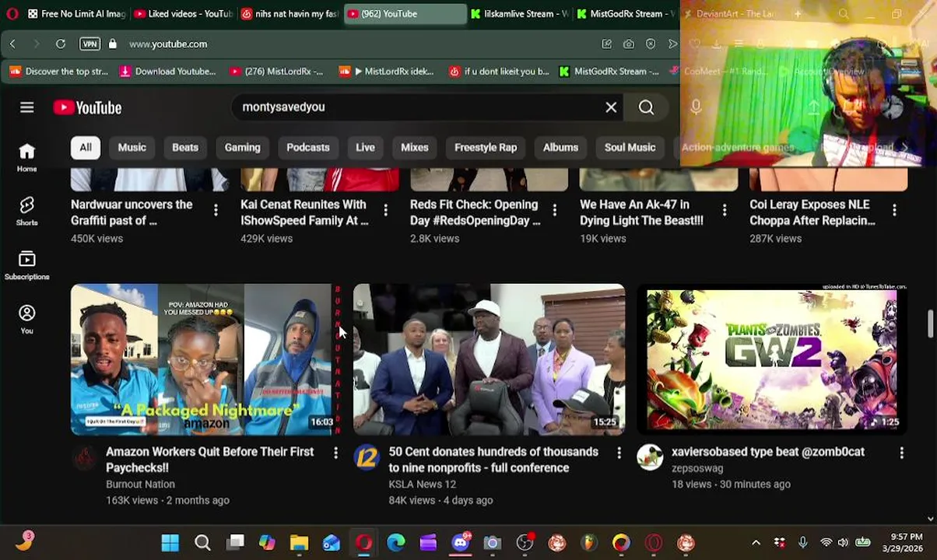Show hidden system tray icons chevron

click(x=756, y=543)
